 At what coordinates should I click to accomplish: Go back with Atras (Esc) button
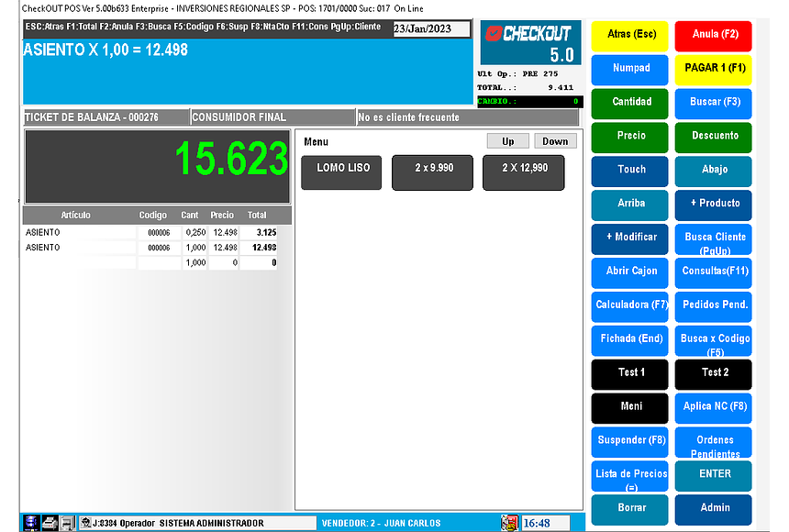coord(631,35)
